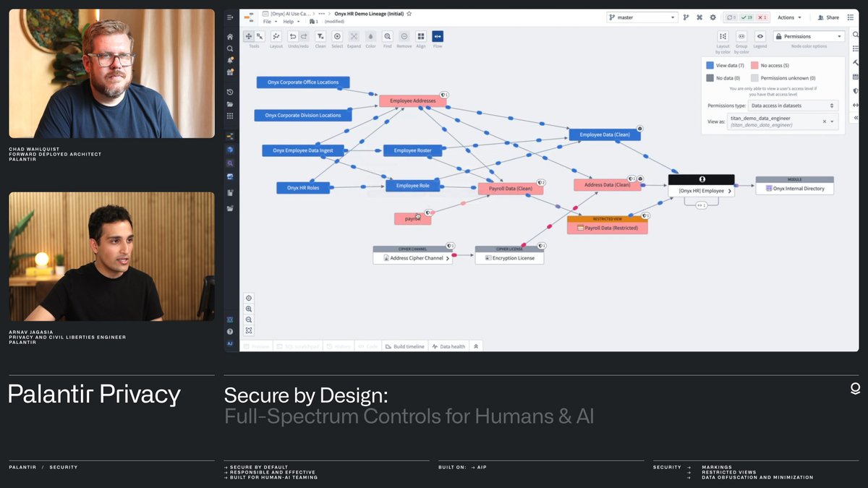Image resolution: width=868 pixels, height=488 pixels.
Task: Collapse right panel with double chevron
Action: 856,117
